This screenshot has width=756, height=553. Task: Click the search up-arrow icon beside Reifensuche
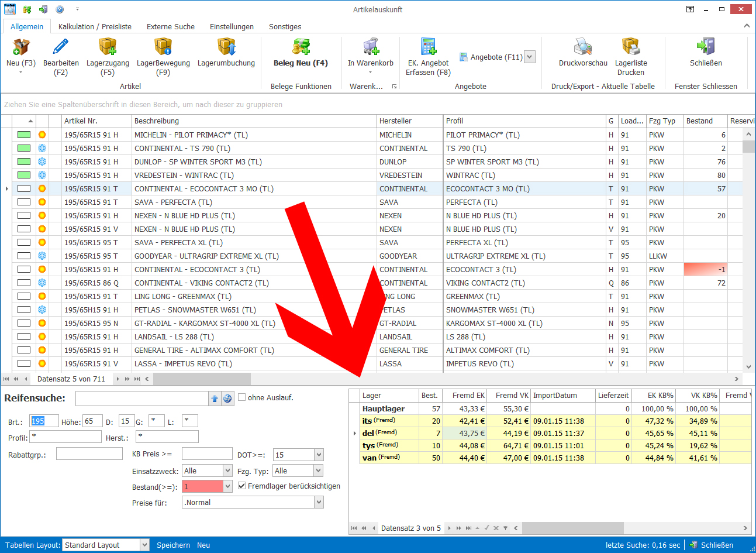point(215,399)
